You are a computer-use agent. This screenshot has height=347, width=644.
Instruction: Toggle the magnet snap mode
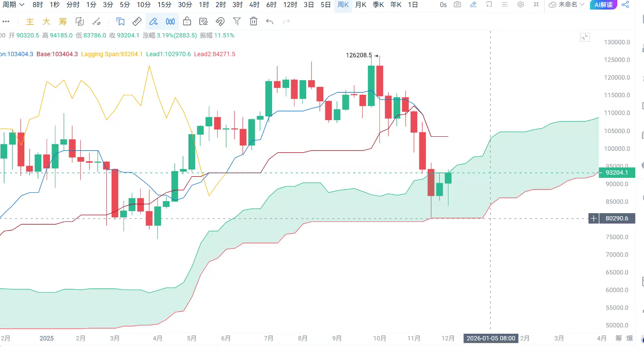coord(220,22)
